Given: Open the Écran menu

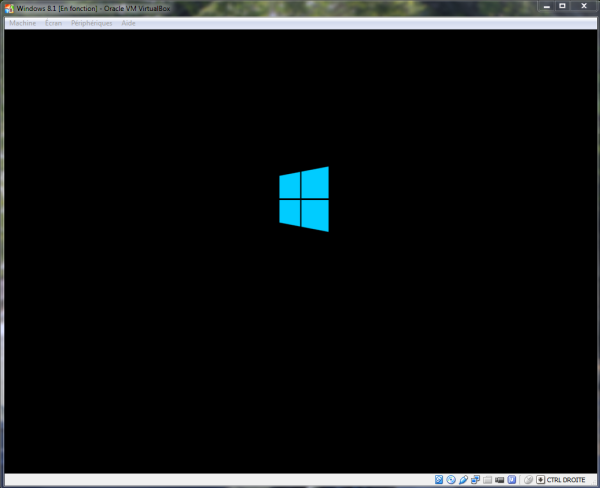Looking at the screenshot, I should [x=53, y=23].
